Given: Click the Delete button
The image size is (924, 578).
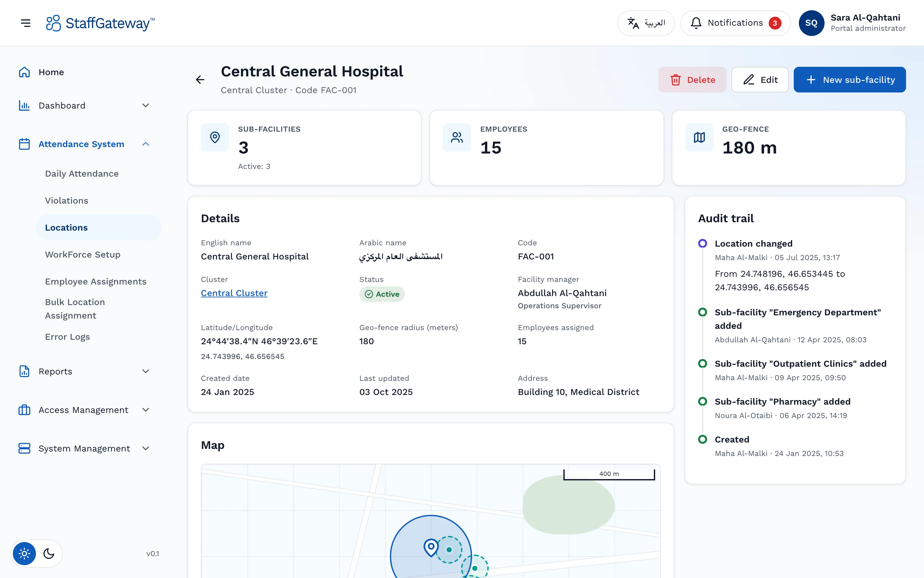Looking at the screenshot, I should pos(692,80).
